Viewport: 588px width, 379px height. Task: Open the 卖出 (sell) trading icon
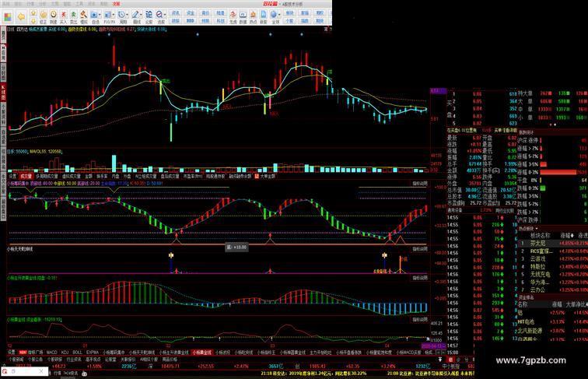[x=73, y=16]
